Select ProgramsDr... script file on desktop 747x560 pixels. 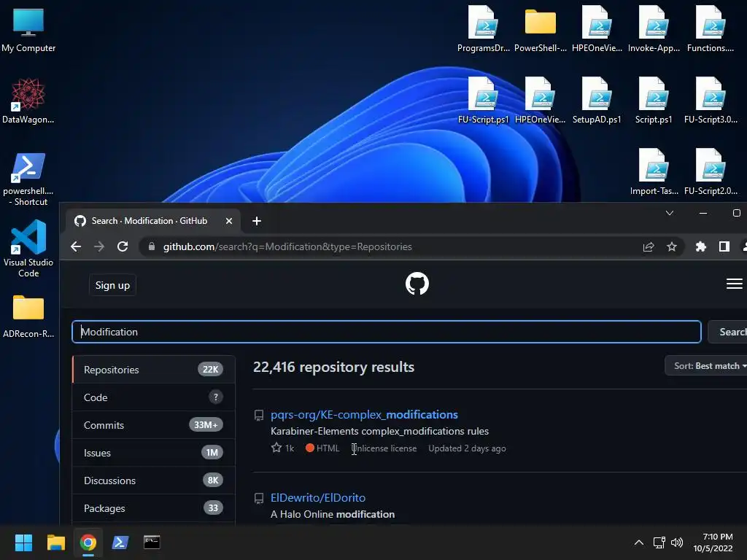click(x=483, y=29)
